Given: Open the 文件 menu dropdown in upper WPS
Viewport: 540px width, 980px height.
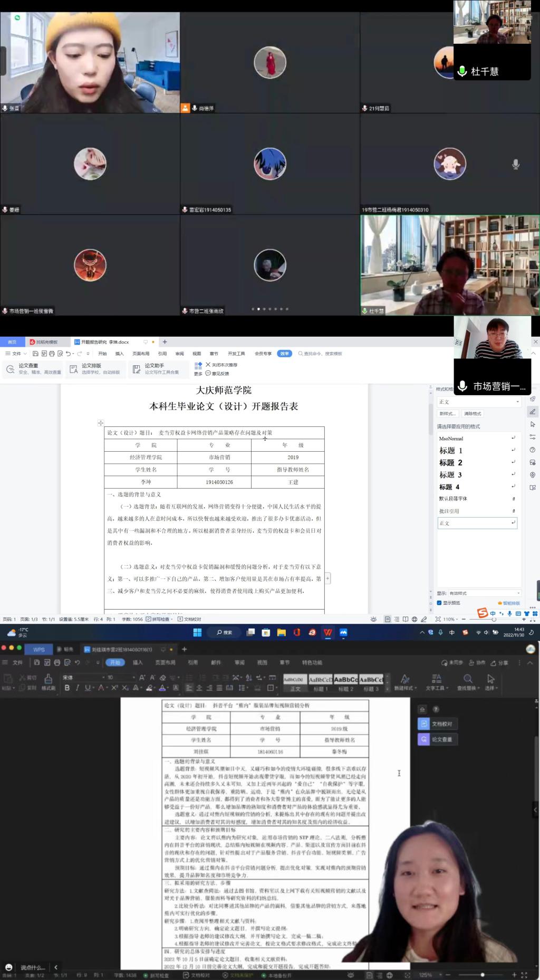Looking at the screenshot, I should coord(16,354).
